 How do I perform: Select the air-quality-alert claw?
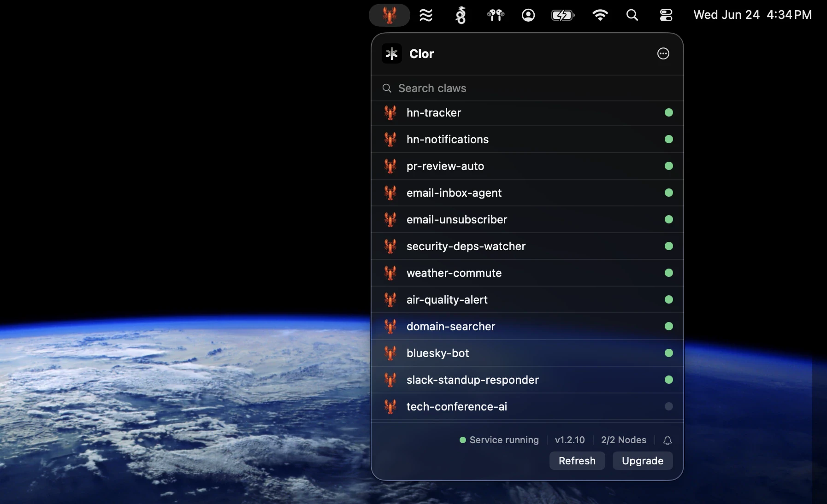pos(527,300)
